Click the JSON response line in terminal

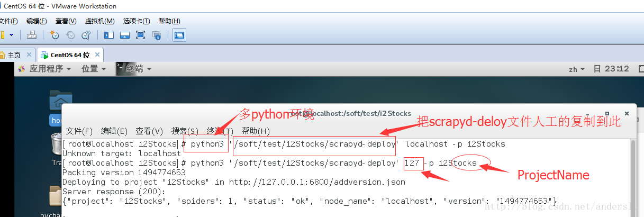click(310, 201)
